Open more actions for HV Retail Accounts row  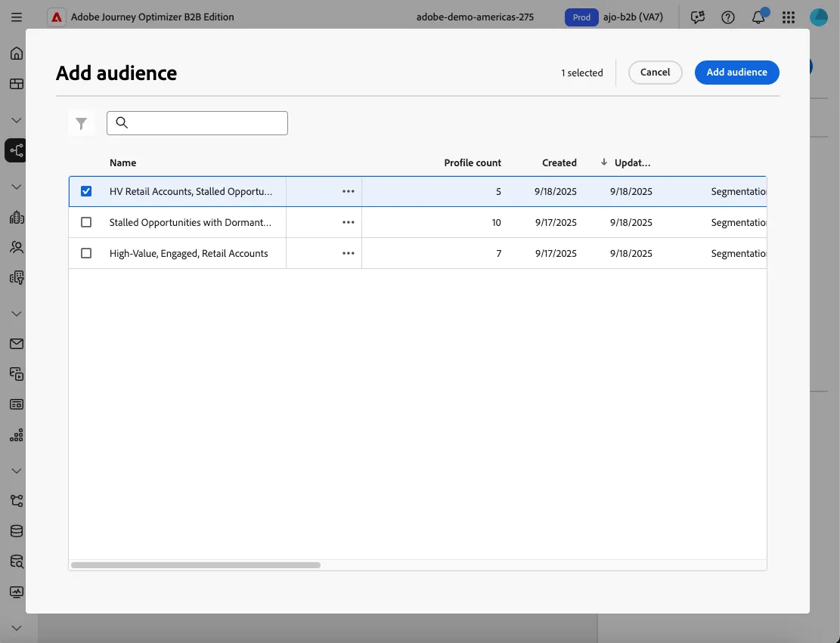[x=349, y=191]
